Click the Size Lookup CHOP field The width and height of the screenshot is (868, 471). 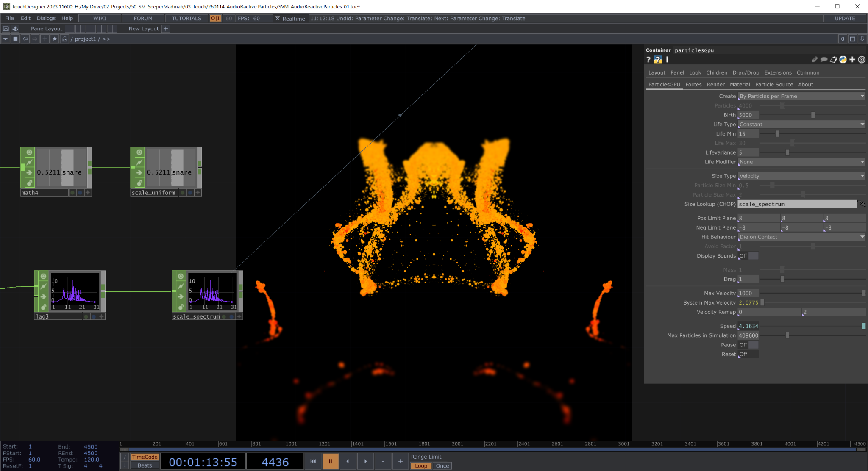coord(797,204)
